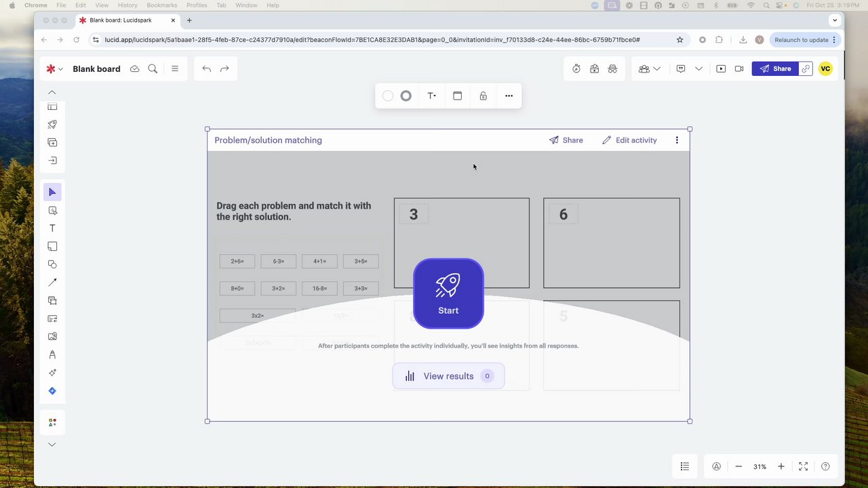Open the rocket quick actions icon in sidebar
The width and height of the screenshot is (868, 488).
[52, 125]
